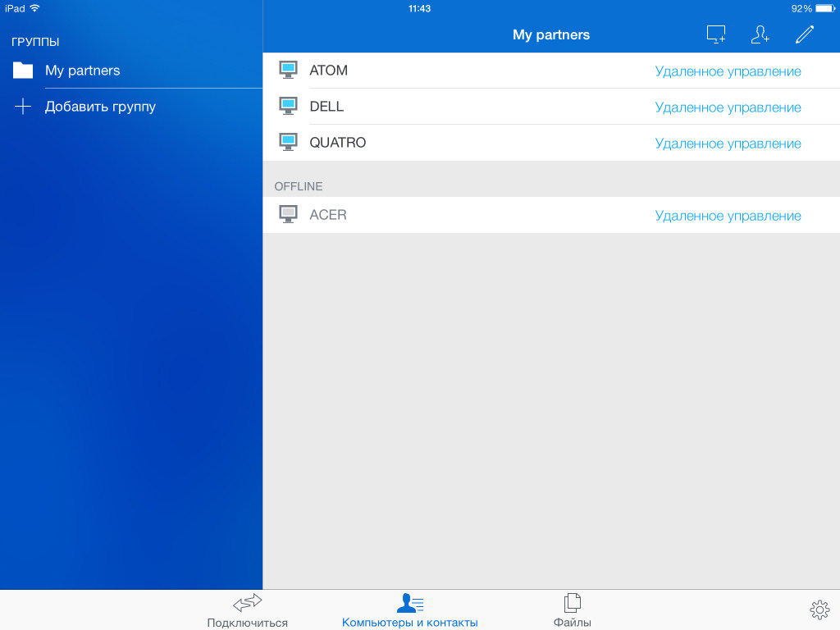Start Удаленное управление for ATOM
This screenshot has height=630, width=840.
click(728, 71)
